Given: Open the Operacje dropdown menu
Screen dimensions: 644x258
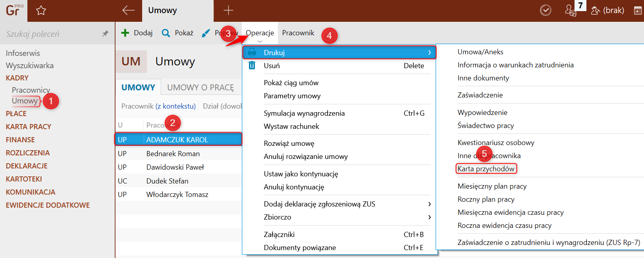Looking at the screenshot, I should click(x=260, y=33).
